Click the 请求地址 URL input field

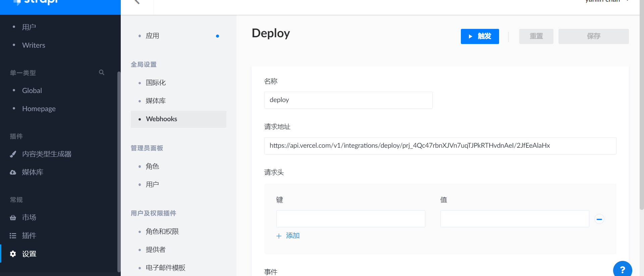[x=440, y=146]
